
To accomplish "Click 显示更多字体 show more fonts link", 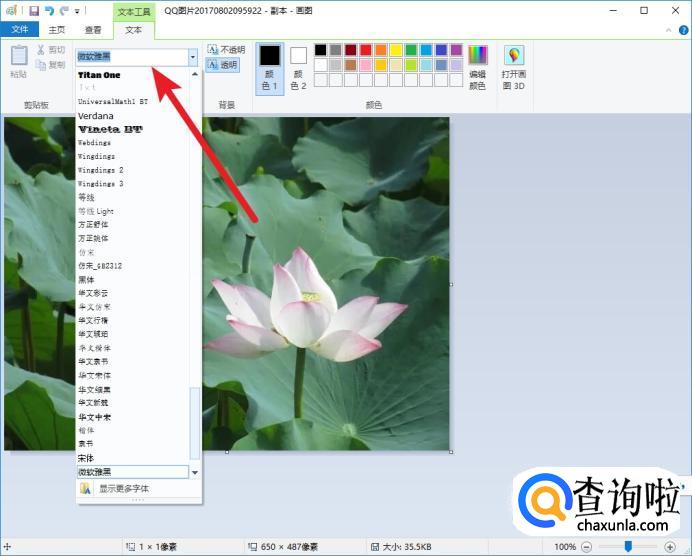I will click(123, 489).
